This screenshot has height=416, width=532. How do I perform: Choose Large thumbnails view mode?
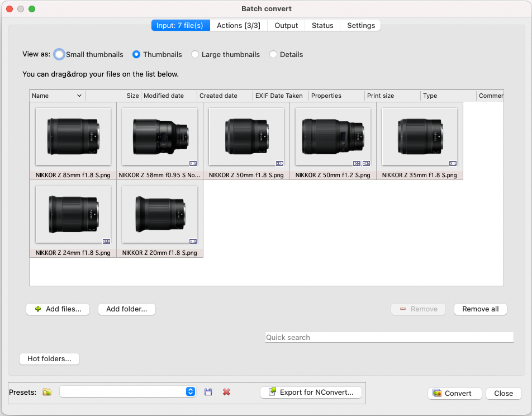pos(195,55)
